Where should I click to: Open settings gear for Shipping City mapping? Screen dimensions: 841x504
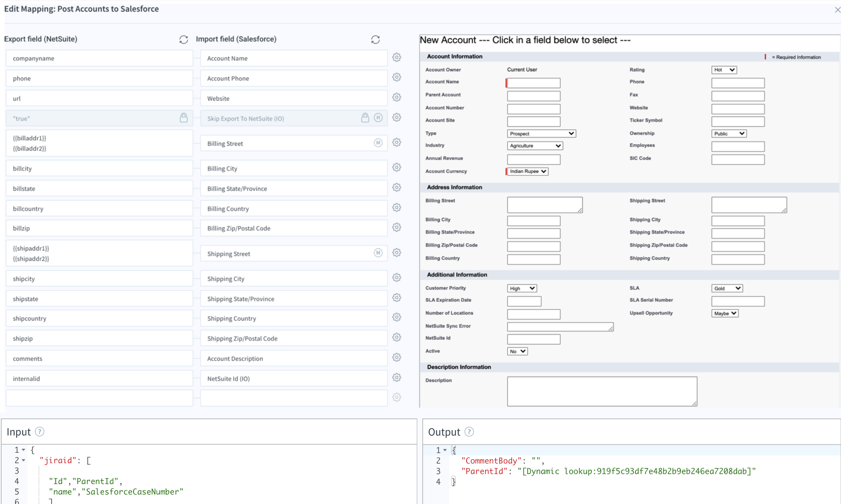point(396,278)
